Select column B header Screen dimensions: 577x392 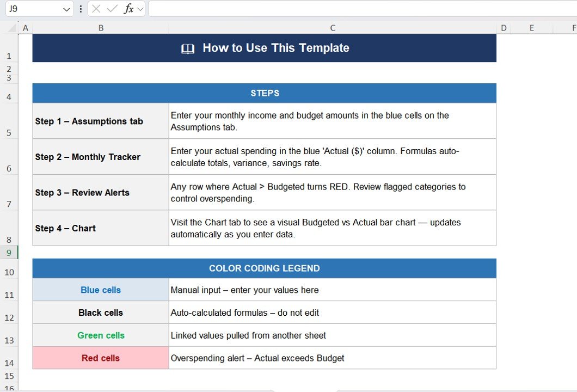[x=101, y=28]
